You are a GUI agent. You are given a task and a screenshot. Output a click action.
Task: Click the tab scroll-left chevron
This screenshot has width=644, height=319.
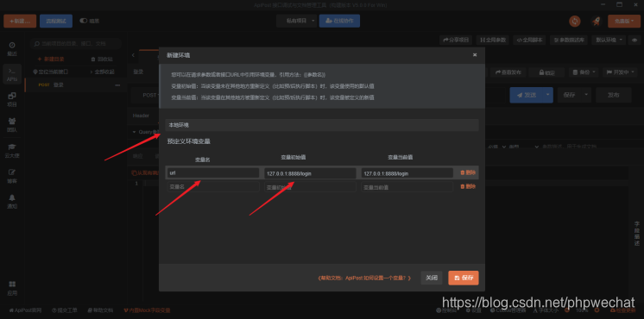pos(133,55)
